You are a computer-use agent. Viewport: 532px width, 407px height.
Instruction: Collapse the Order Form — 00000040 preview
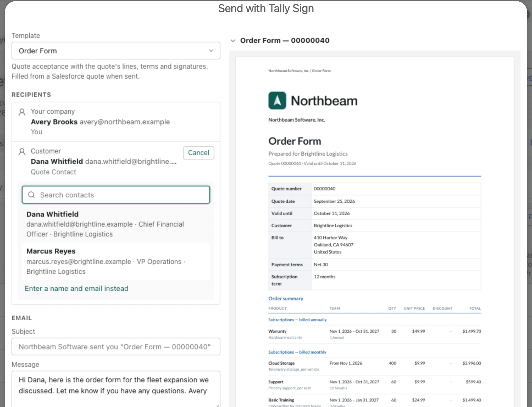tap(233, 41)
